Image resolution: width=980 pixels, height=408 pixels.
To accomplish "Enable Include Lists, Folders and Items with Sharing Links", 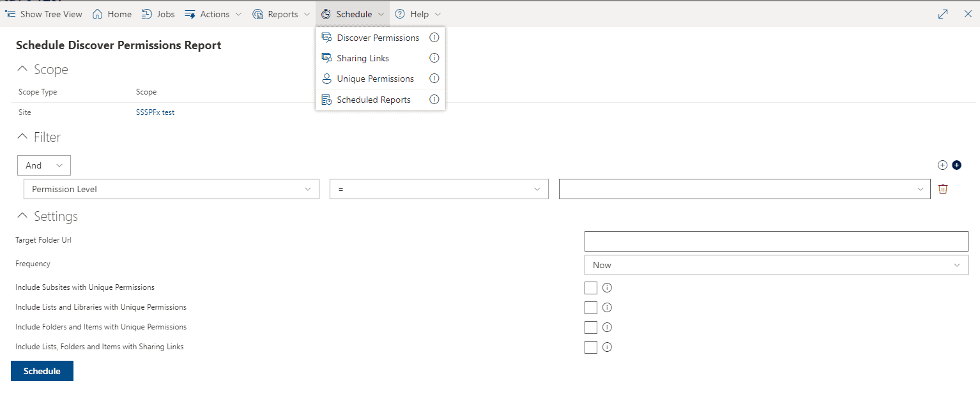I will click(590, 347).
